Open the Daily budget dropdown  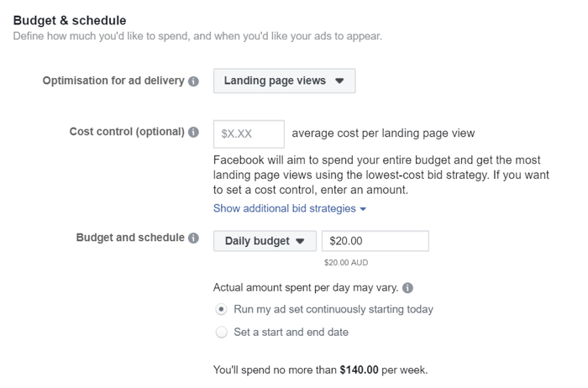pyautogui.click(x=265, y=241)
